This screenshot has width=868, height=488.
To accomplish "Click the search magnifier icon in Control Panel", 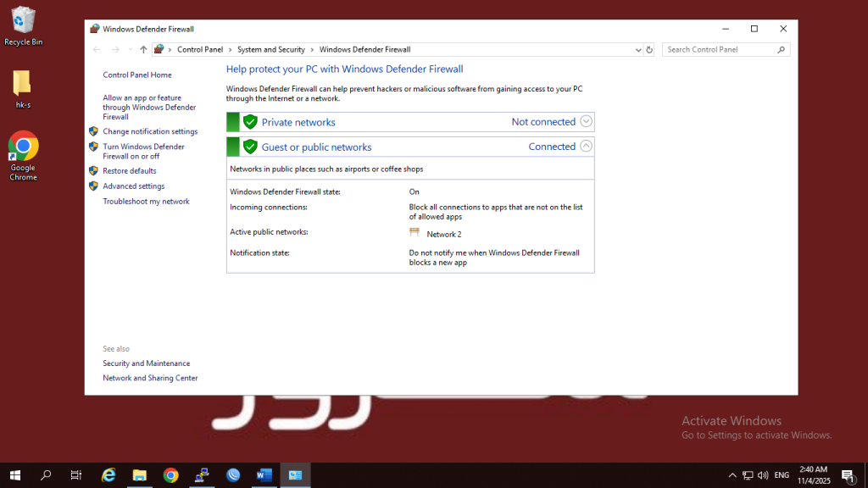I will point(782,50).
